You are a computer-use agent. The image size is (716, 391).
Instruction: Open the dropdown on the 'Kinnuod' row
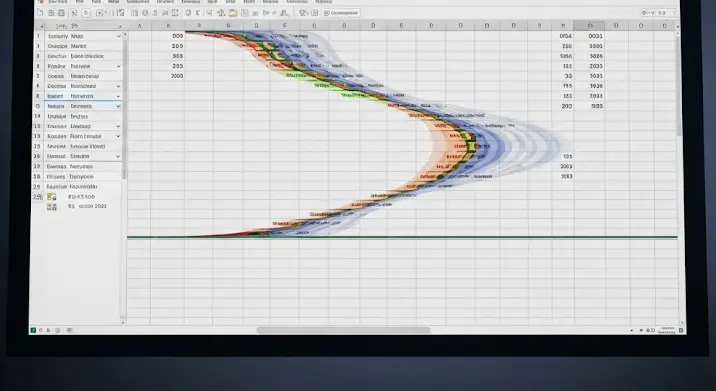point(118,156)
